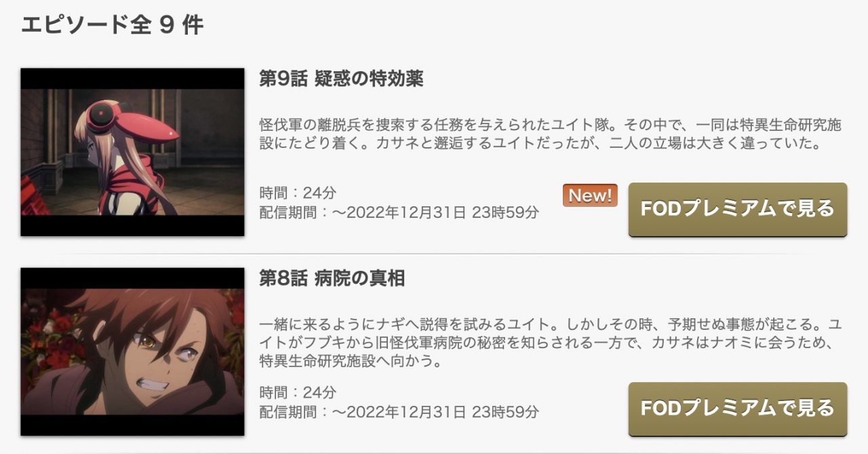Screen dimensions: 868x454
Task: Click the 配信期間 date line for episode 9
Action: tap(399, 212)
